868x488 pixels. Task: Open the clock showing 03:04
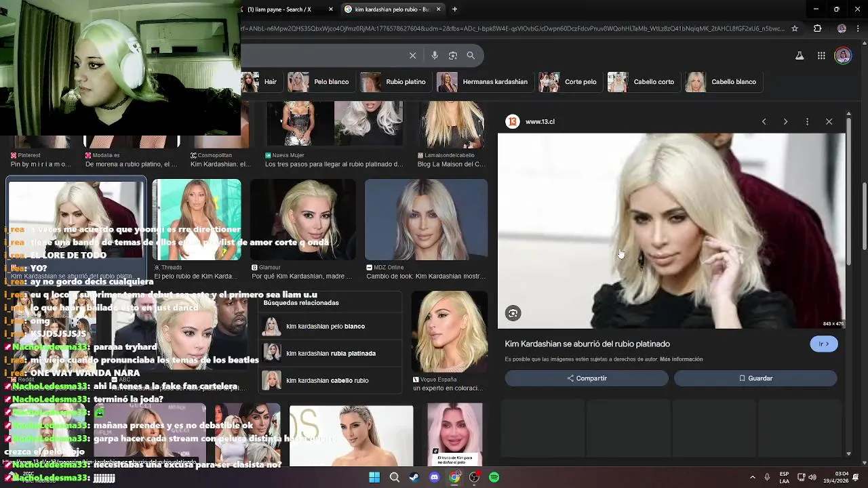click(x=836, y=477)
